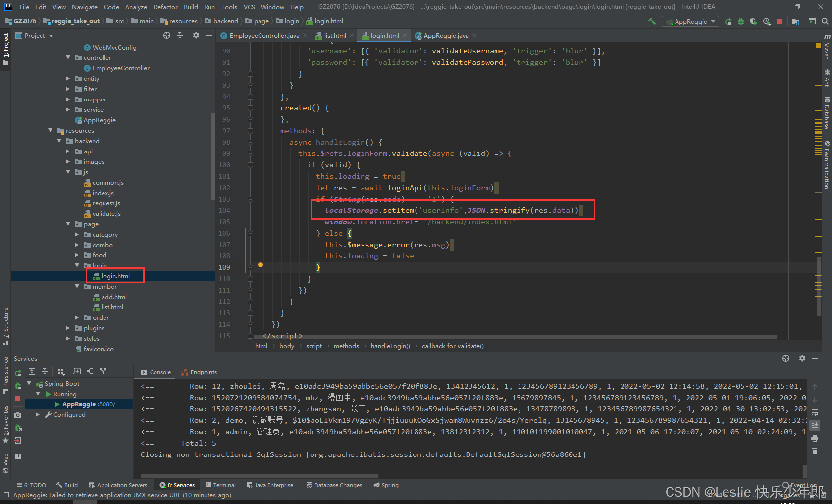Click the intention lightbulb on line 109

(x=260, y=266)
